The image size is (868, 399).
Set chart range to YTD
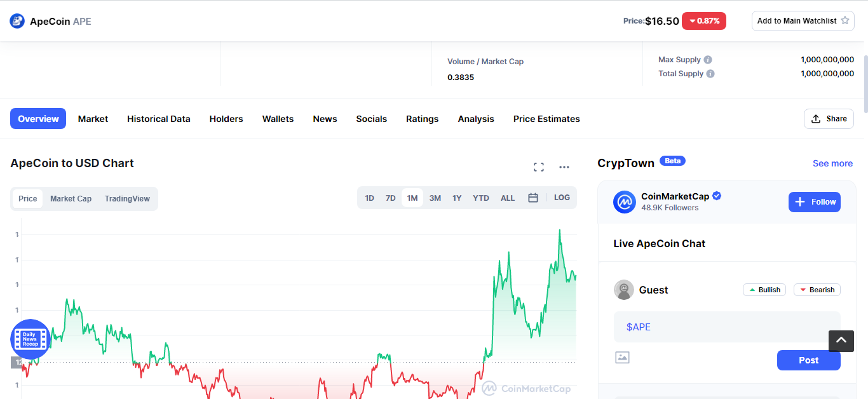point(481,198)
